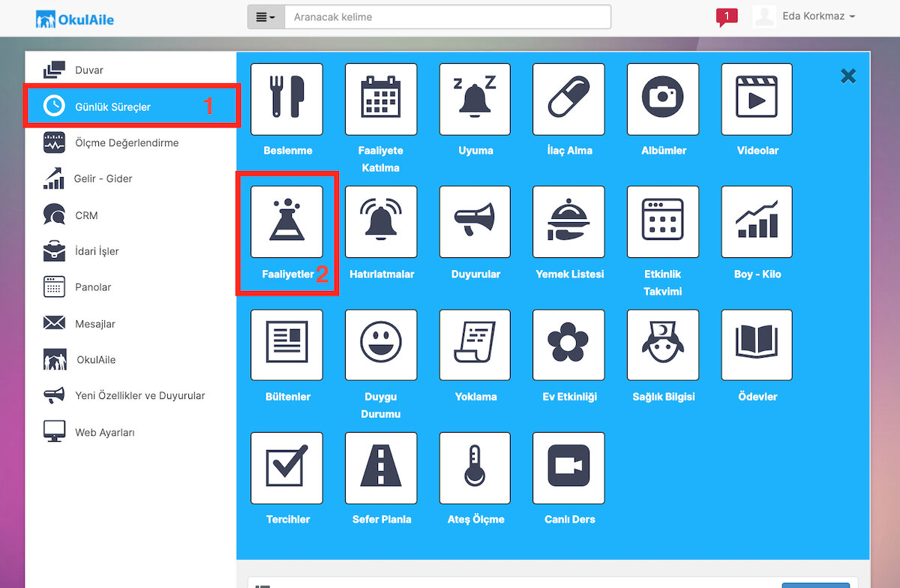Open the Uyuma sleeping bell icon
Image resolution: width=900 pixels, height=588 pixels.
475,100
